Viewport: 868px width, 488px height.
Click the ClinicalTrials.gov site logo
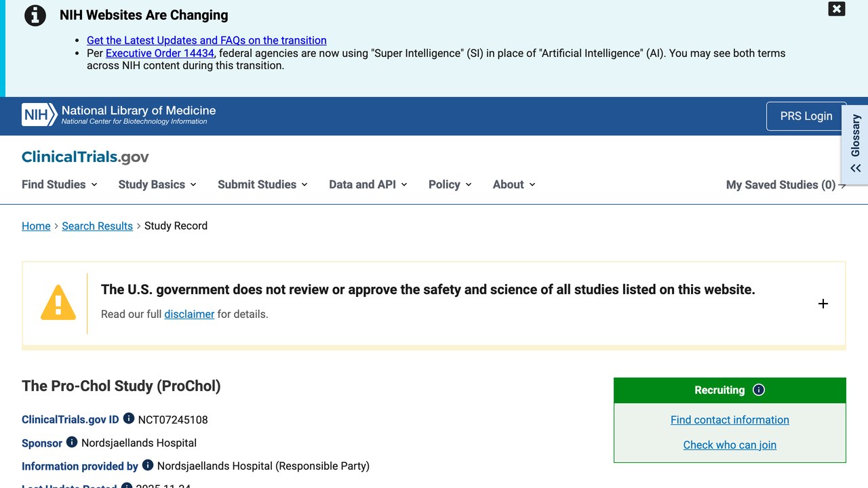tap(85, 157)
